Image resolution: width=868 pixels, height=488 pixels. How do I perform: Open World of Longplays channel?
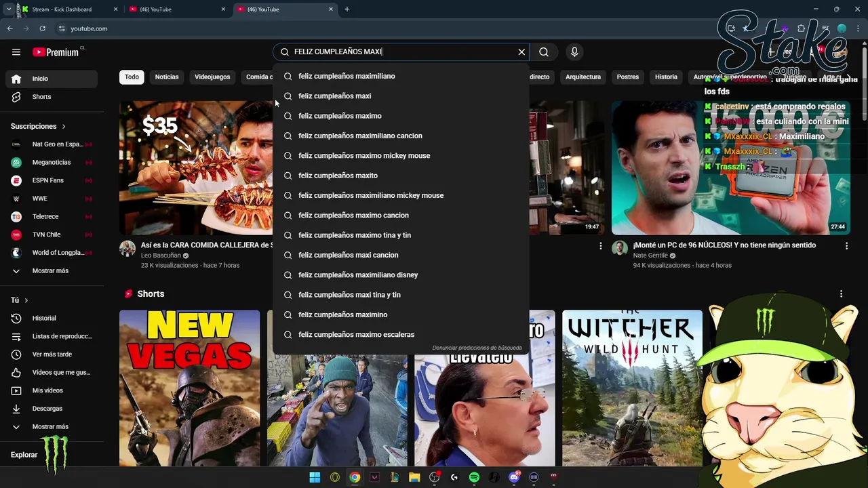coord(52,253)
